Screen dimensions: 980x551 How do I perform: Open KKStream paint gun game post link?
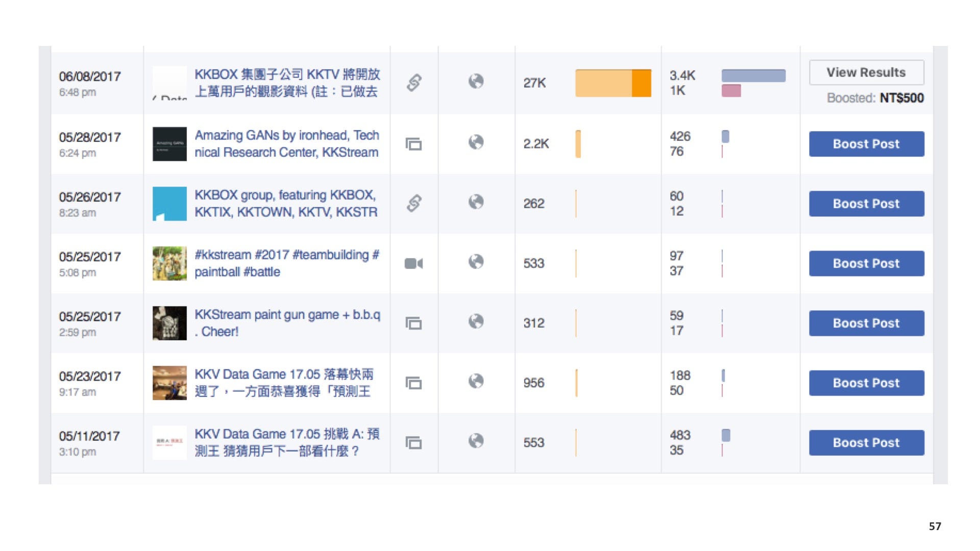287,323
